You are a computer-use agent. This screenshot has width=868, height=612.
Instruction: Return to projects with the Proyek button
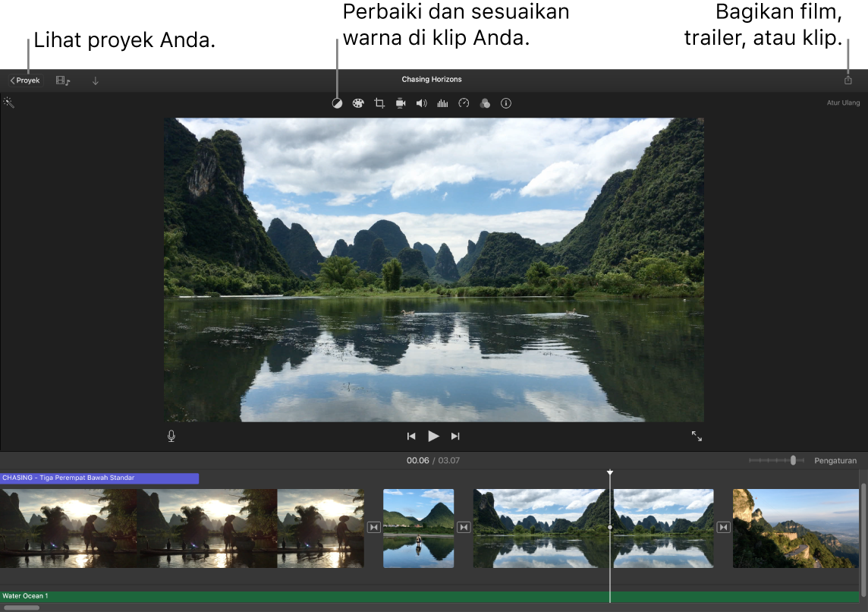point(24,80)
